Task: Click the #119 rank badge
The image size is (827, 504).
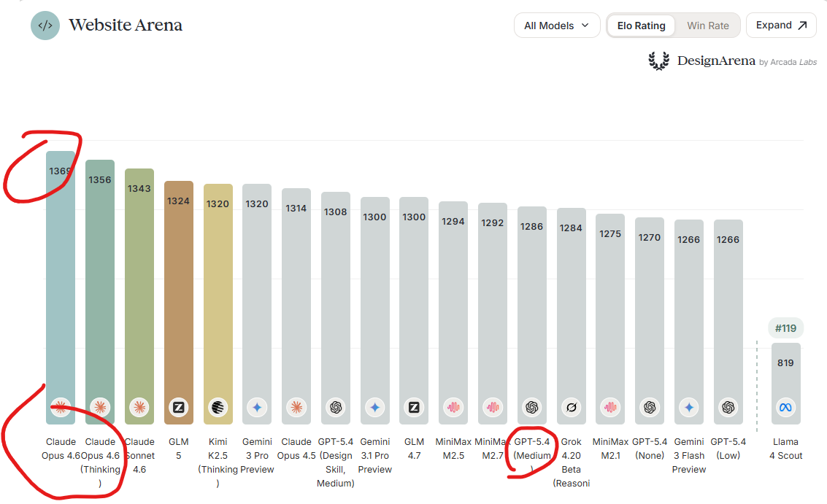Action: [x=785, y=328]
